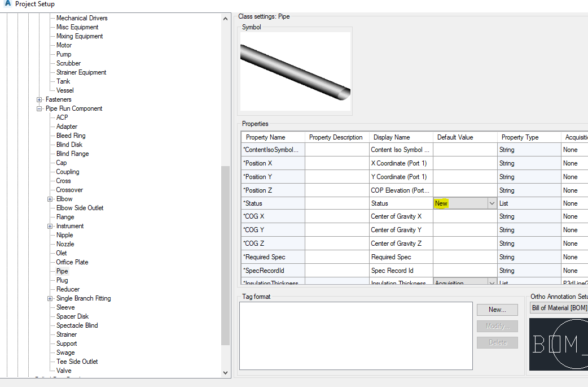Open Ortho Annotation Bill of Material dropdown
The height and width of the screenshot is (387, 588).
[559, 308]
